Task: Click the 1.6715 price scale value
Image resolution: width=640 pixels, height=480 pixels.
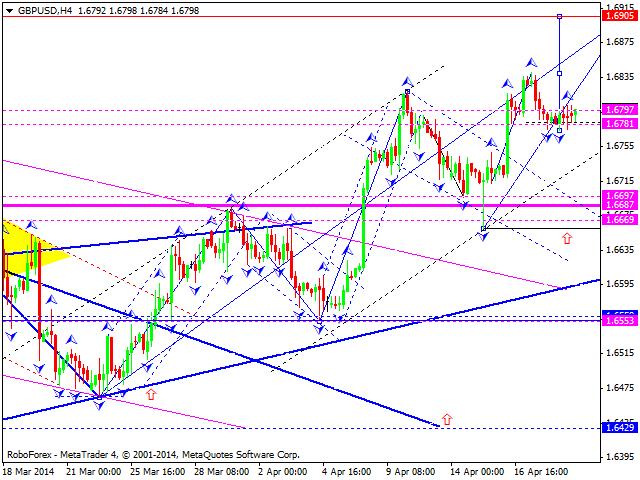Action: coord(620,181)
